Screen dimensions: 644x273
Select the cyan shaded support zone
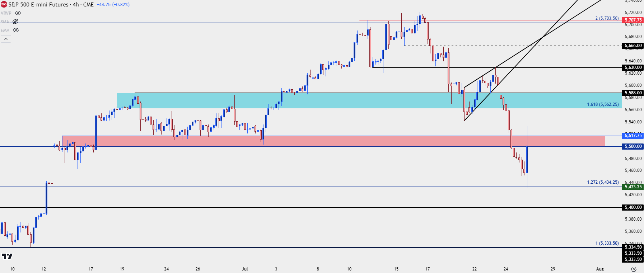tap(369, 101)
